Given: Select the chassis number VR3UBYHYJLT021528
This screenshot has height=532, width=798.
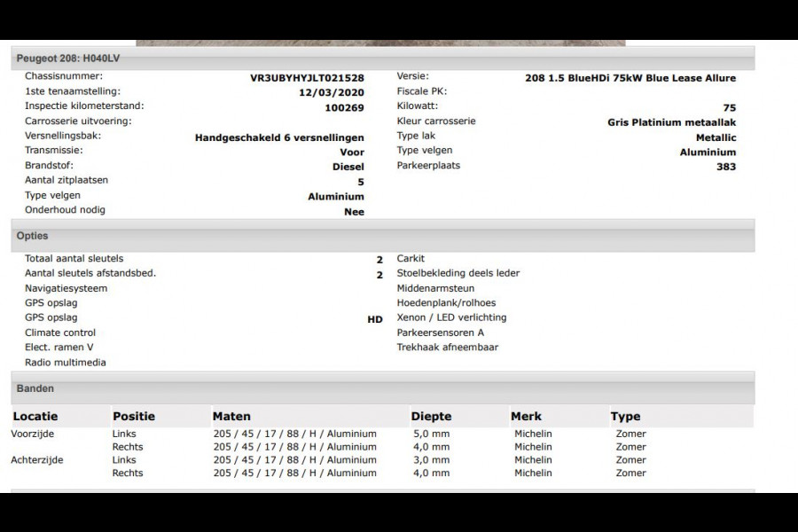Looking at the screenshot, I should coord(307,77).
